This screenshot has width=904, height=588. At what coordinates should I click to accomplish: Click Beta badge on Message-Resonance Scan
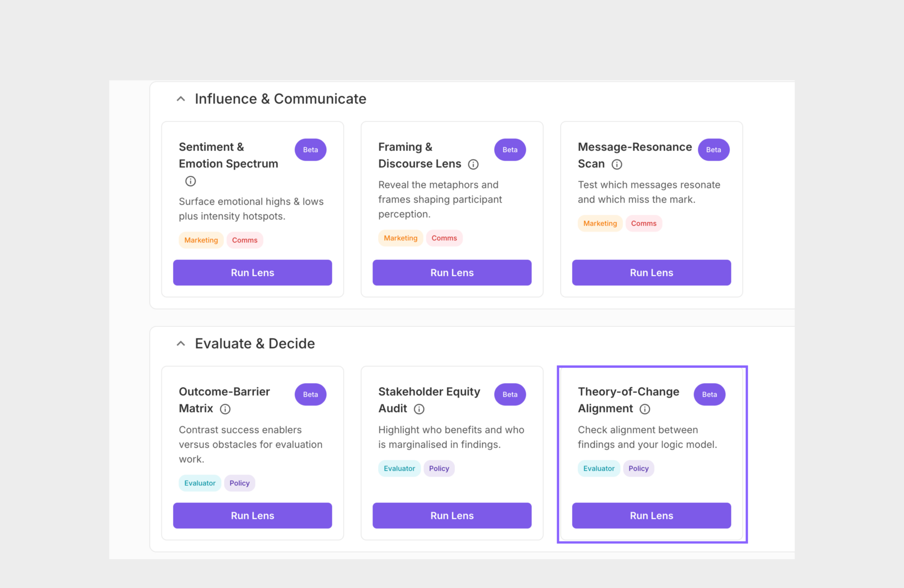pyautogui.click(x=713, y=150)
